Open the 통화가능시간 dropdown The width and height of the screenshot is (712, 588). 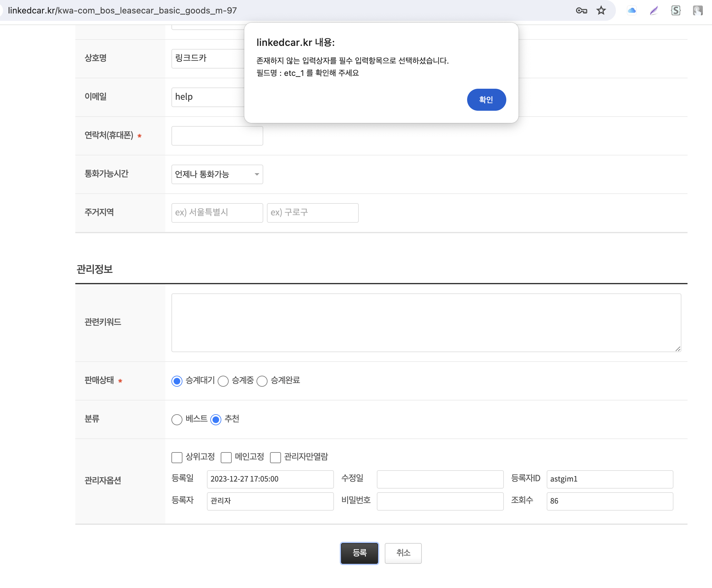217,174
